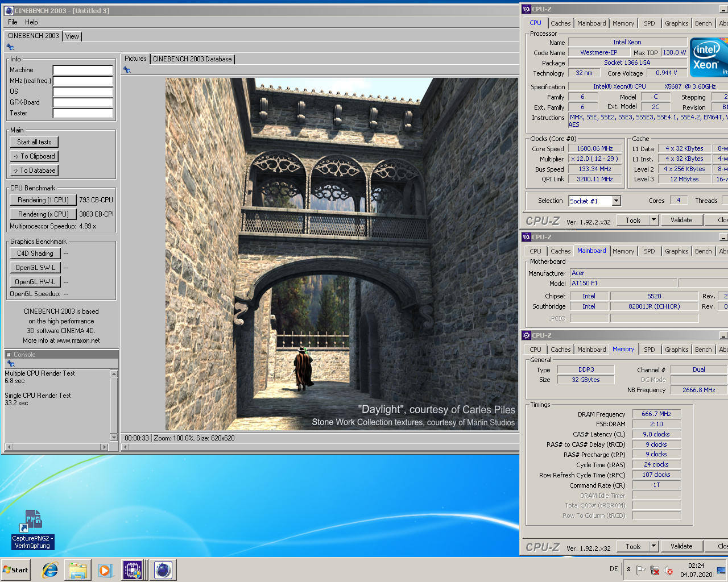The width and height of the screenshot is (728, 582).
Task: Click the pin icon below the Pictures tab
Action: (127, 70)
